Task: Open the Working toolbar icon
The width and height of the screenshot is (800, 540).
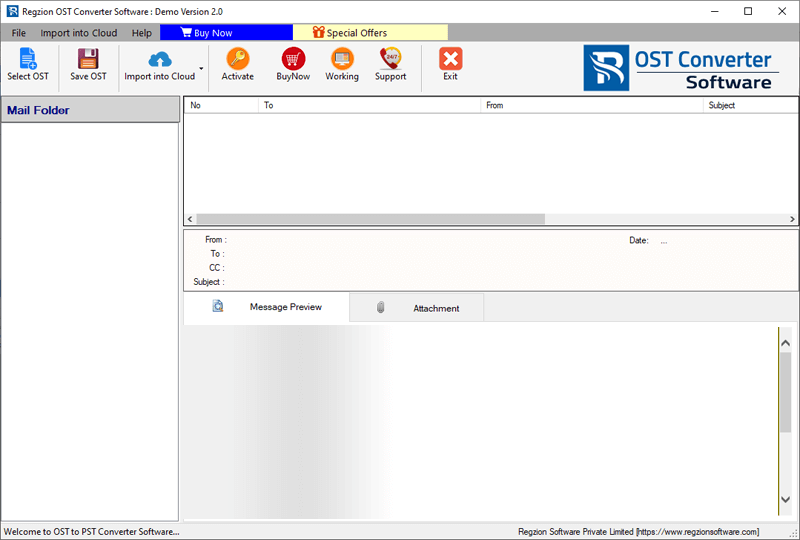Action: point(342,60)
